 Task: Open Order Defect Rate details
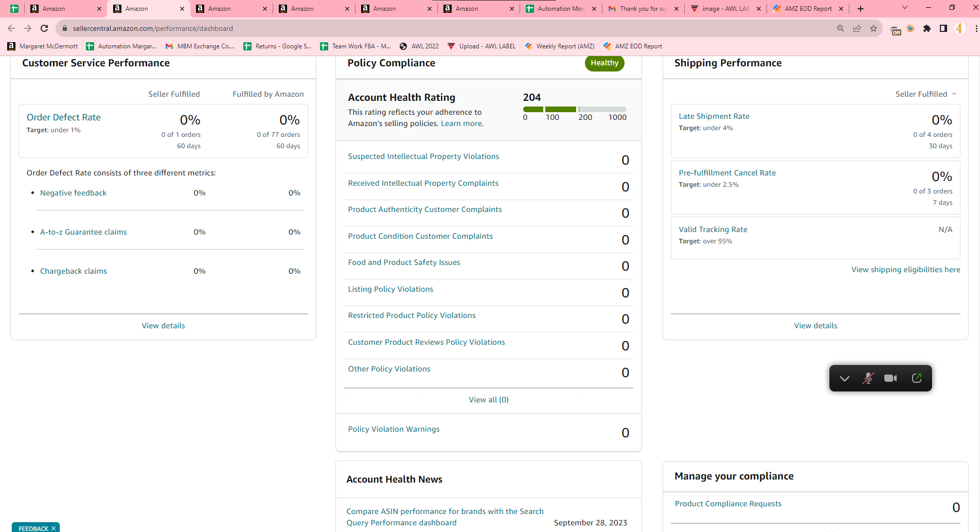[x=64, y=117]
